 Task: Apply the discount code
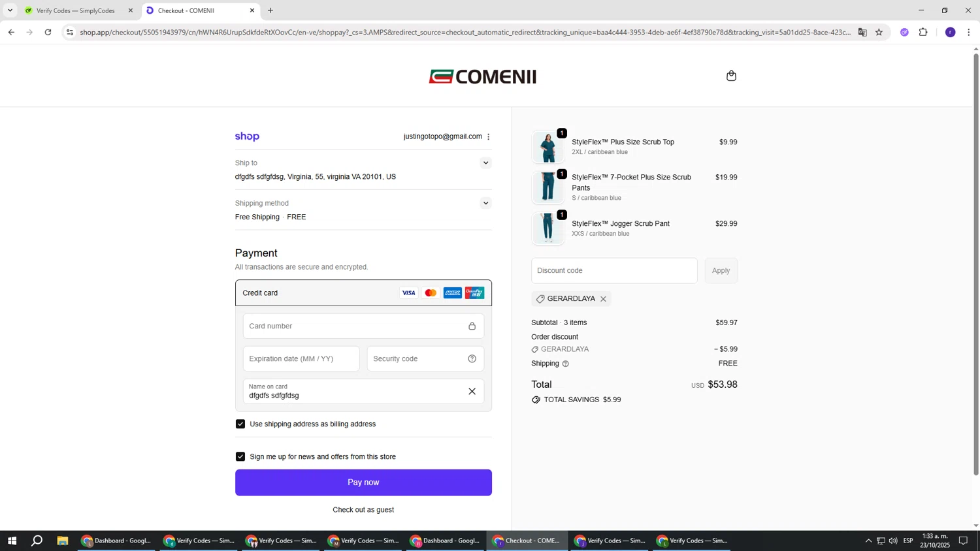(x=721, y=271)
